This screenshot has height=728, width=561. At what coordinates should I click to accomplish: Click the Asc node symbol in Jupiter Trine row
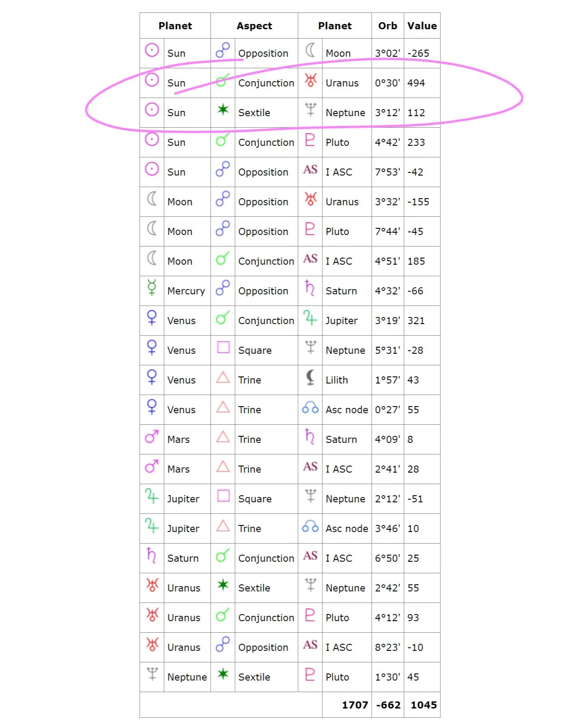pyautogui.click(x=310, y=526)
